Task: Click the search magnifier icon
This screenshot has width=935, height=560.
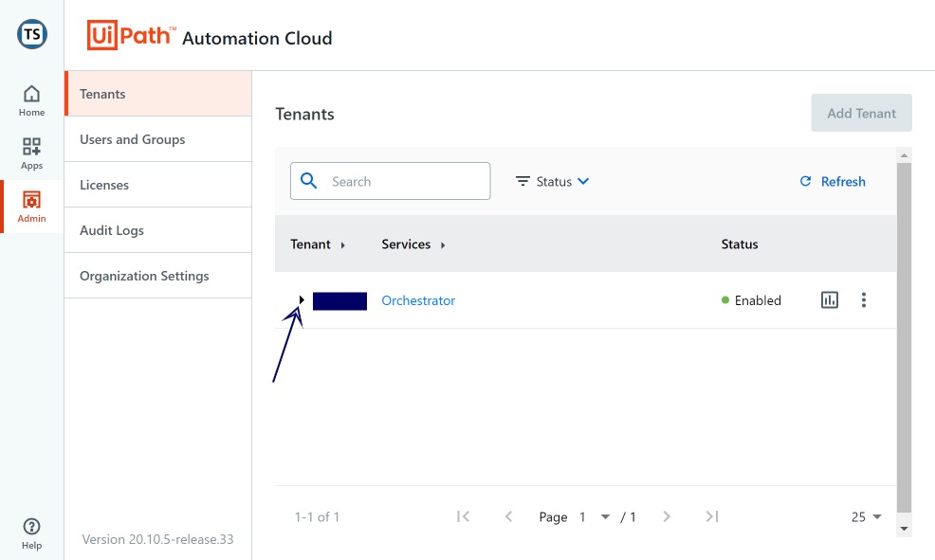Action: pyautogui.click(x=308, y=181)
